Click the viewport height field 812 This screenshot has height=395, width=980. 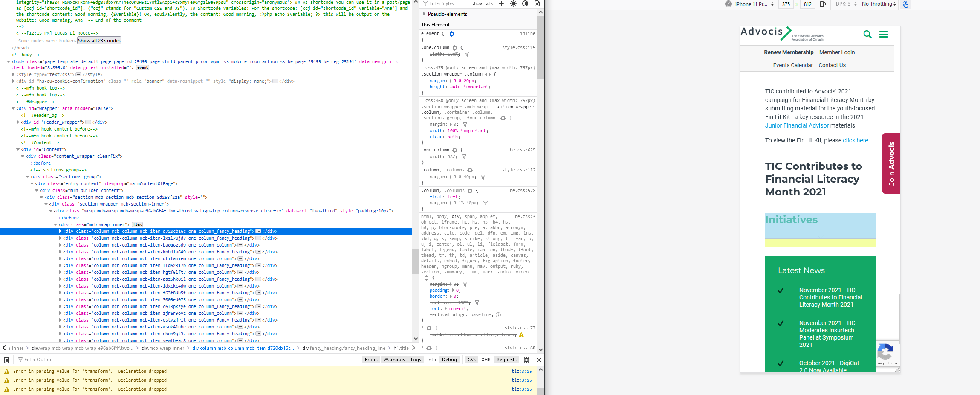coord(808,4)
